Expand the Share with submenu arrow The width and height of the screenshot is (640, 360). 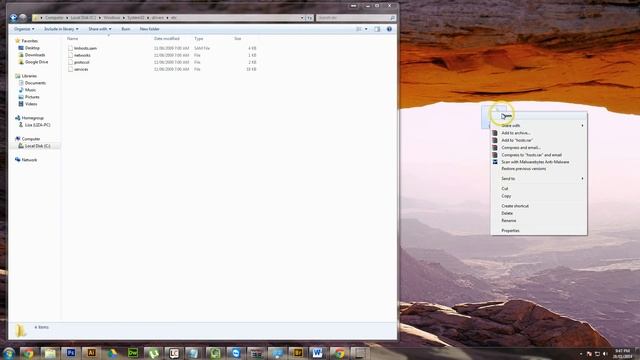582,126
